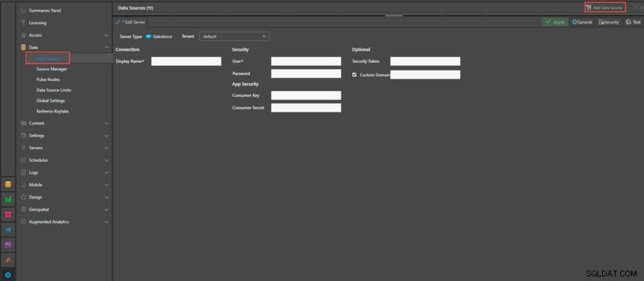Click the Password input field
The height and width of the screenshot is (281, 644).
(306, 73)
